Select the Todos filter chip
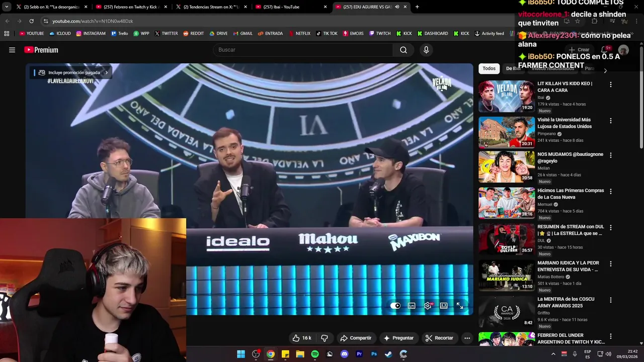The width and height of the screenshot is (644, 362). coord(489,68)
